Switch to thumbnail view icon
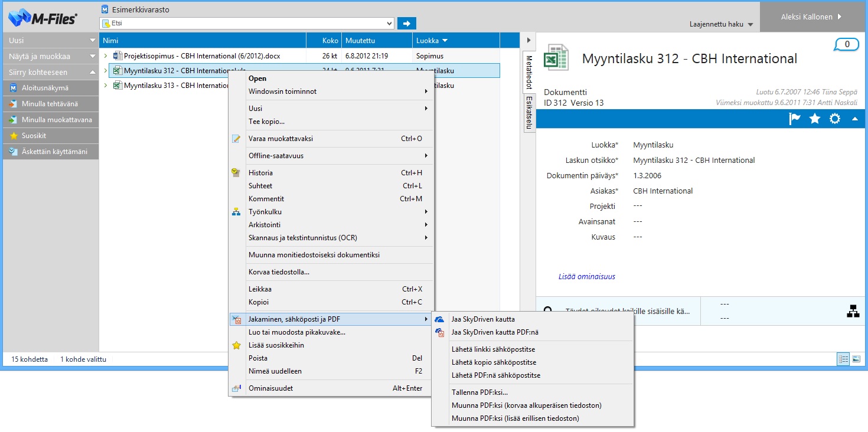Viewport: 868px width, 432px height. 856,359
